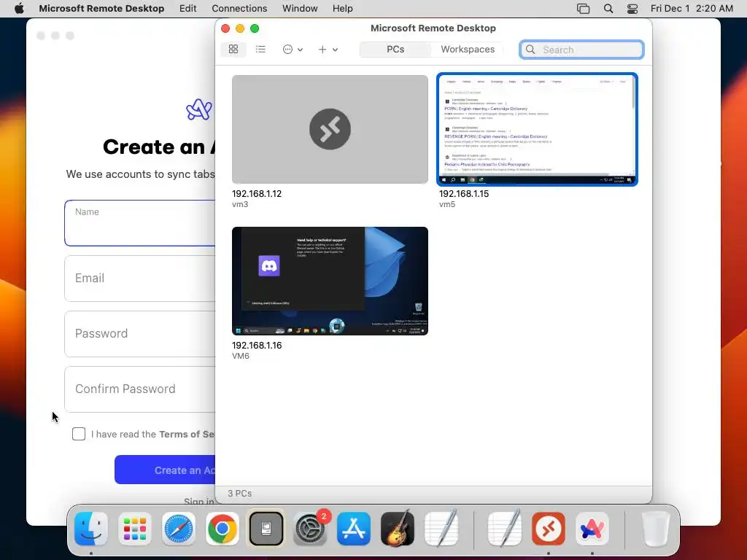This screenshot has width=747, height=560.
Task: Click the date and time in menu bar
Action: coord(692,9)
